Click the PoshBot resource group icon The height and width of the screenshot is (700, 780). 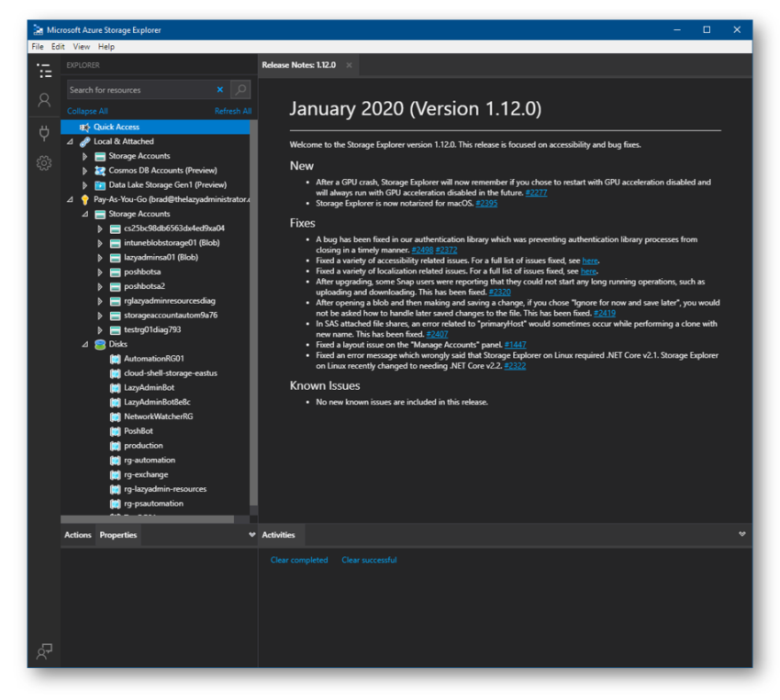115,431
